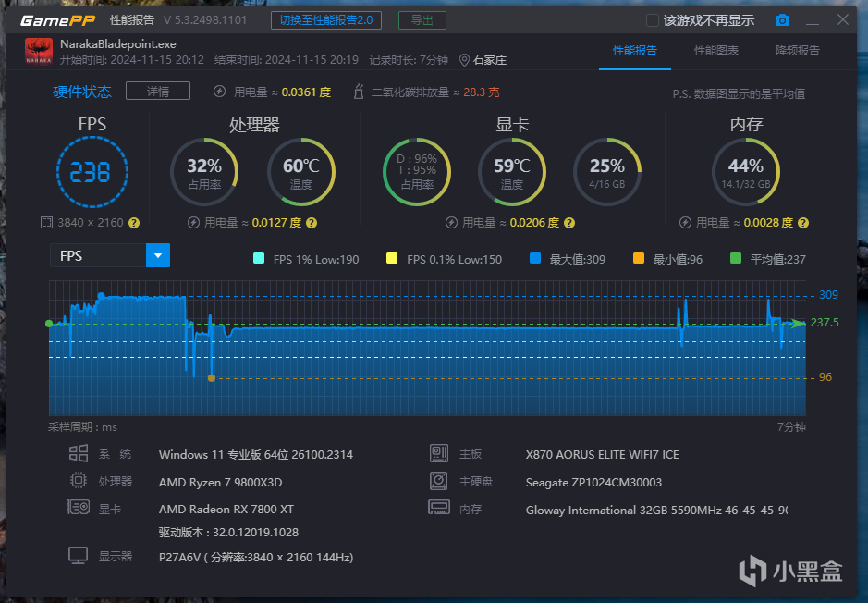Switch to the 性能图表 tab
This screenshot has height=603, width=868.
[716, 50]
